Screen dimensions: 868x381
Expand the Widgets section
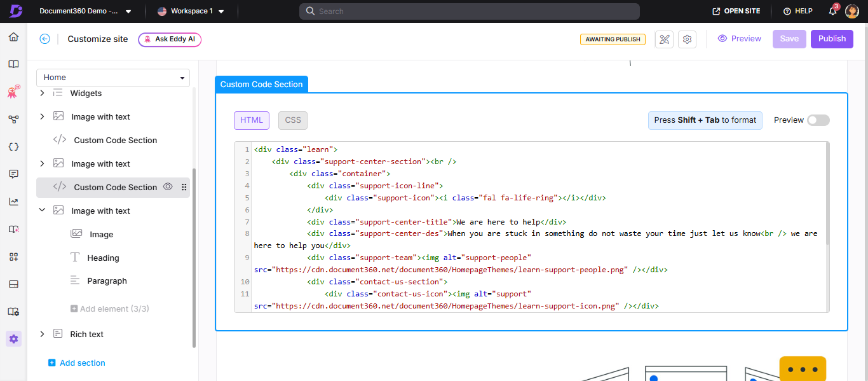(43, 93)
